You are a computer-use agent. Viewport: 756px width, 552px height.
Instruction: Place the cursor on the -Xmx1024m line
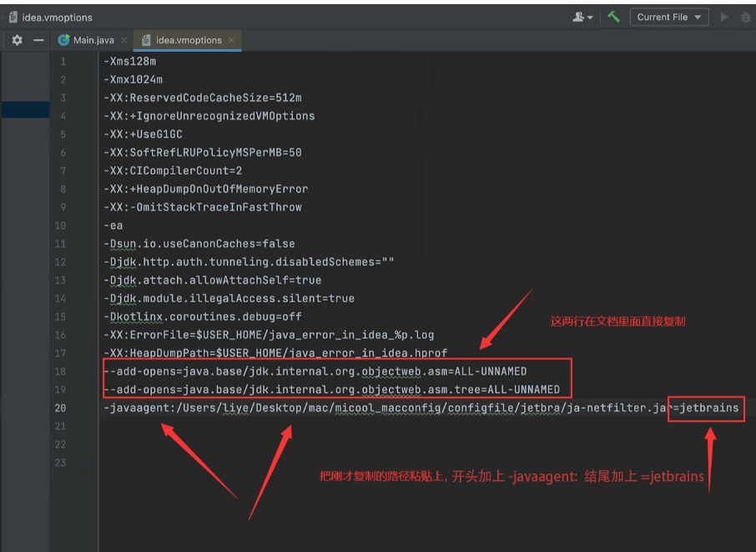[134, 79]
